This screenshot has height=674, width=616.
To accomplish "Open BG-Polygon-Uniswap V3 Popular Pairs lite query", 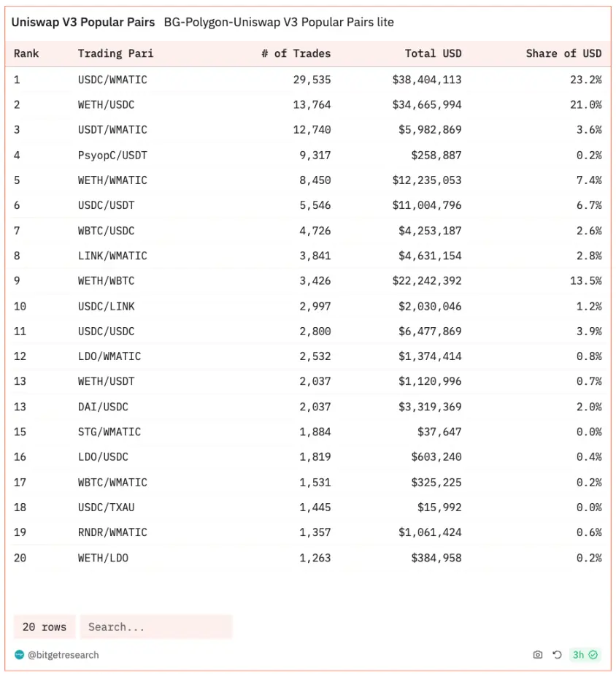I will pyautogui.click(x=279, y=22).
